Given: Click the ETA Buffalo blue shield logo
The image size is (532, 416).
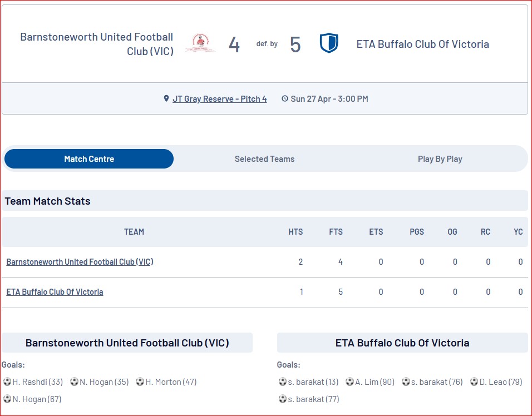Looking at the screenshot, I should [329, 43].
